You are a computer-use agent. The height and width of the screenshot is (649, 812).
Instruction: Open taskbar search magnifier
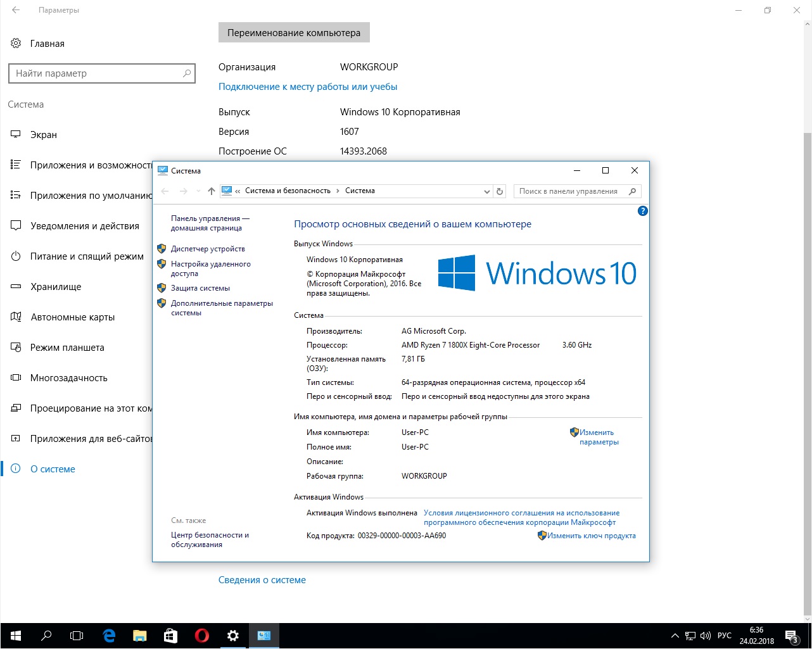[x=46, y=636]
